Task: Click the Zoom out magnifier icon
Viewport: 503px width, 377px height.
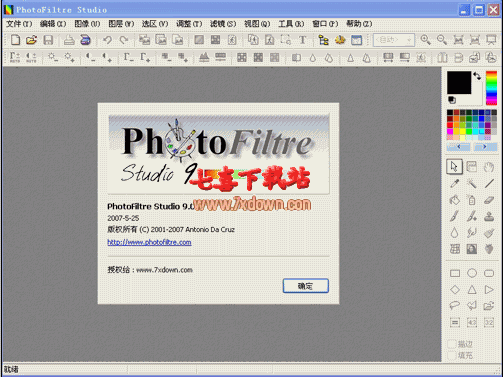Action: [x=442, y=40]
